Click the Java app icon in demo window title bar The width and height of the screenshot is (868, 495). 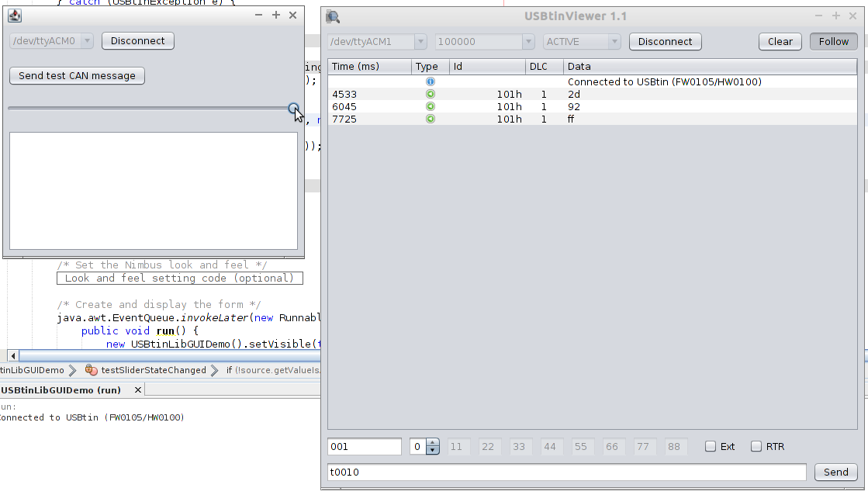tap(15, 16)
